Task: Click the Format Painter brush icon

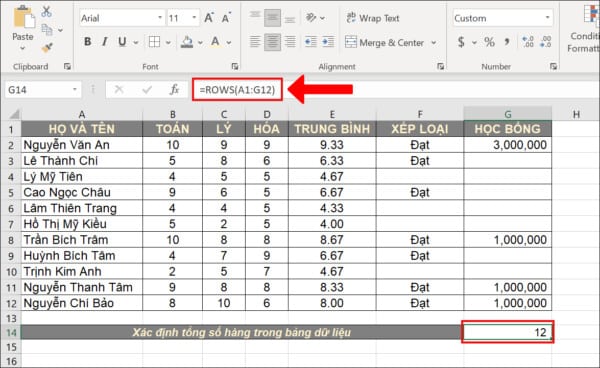Action: coord(47,47)
